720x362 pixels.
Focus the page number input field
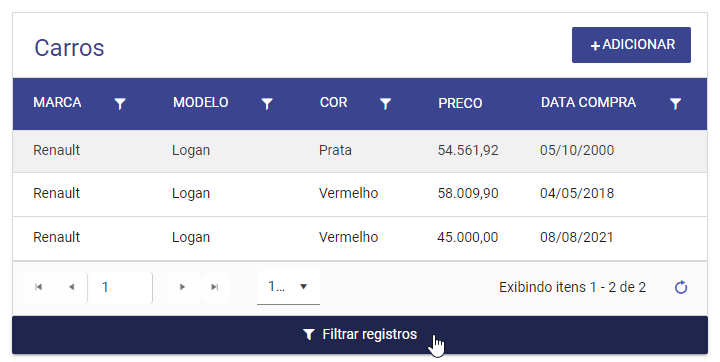[x=121, y=288]
